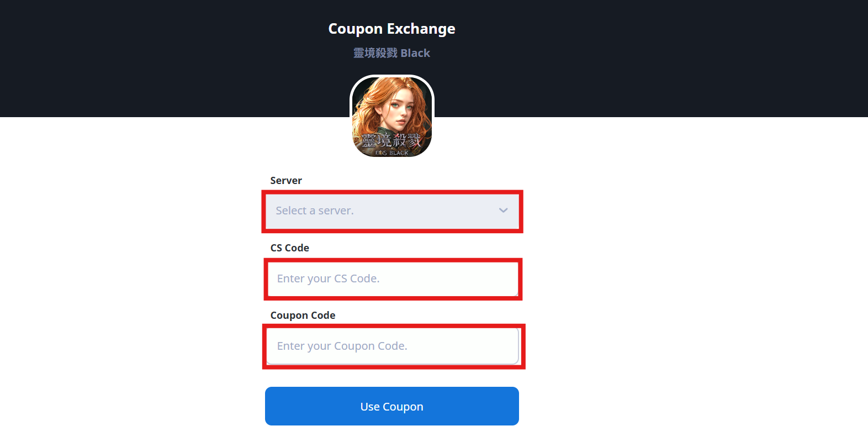
Task: Focus the Coupon Code input field
Action: pyautogui.click(x=392, y=346)
